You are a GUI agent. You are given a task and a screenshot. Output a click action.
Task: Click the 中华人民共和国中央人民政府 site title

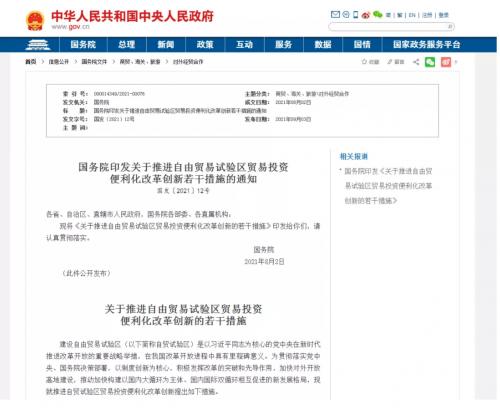[x=132, y=16]
